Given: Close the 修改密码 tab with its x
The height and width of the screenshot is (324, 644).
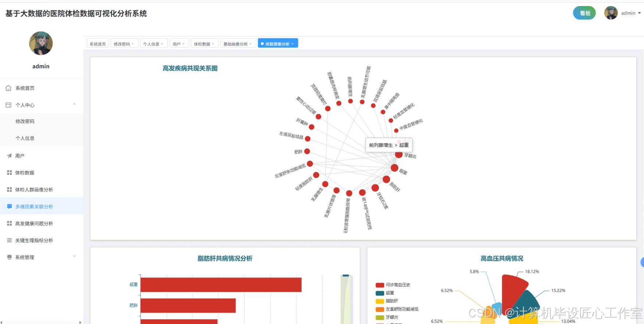Looking at the screenshot, I should coord(133,44).
